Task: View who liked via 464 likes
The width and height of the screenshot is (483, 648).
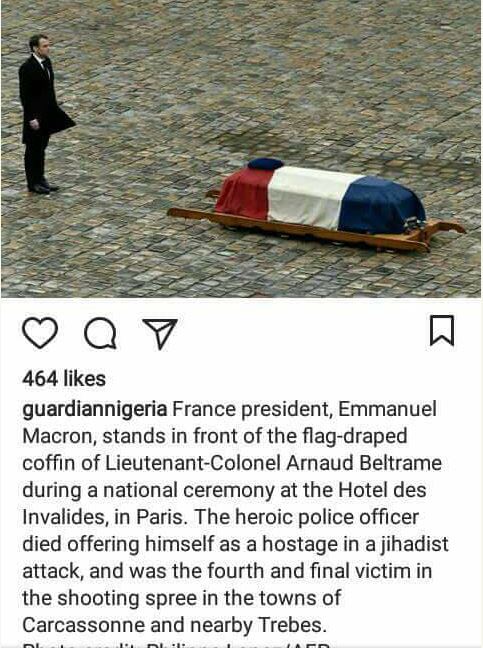Action: click(x=64, y=379)
